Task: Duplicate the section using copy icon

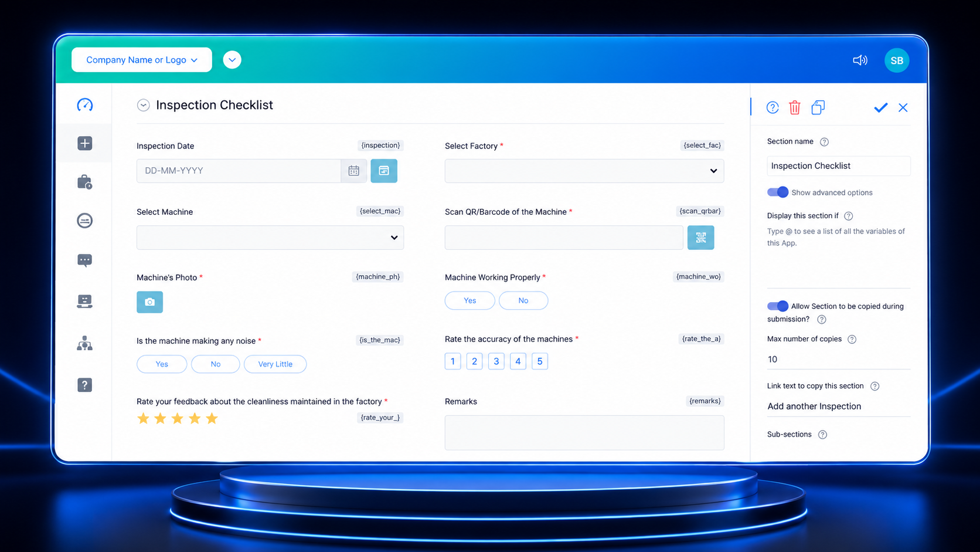Action: [x=818, y=107]
